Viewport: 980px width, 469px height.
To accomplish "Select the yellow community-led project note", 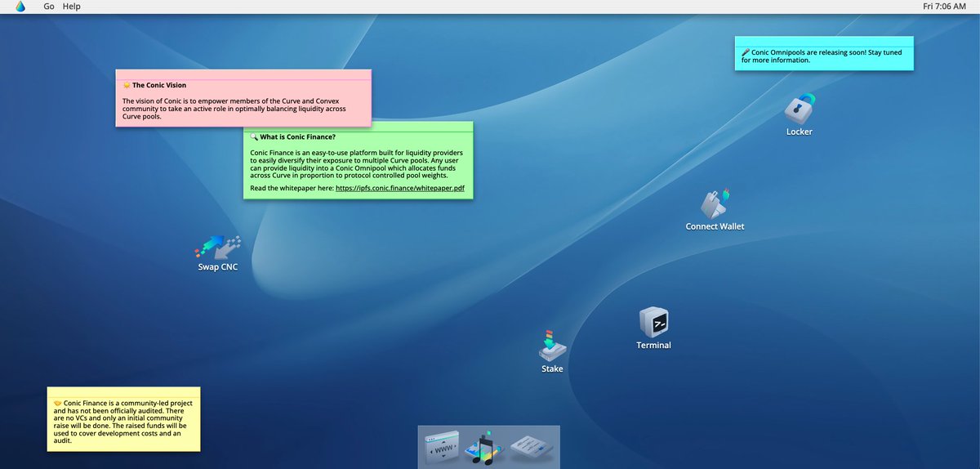I will [x=123, y=419].
